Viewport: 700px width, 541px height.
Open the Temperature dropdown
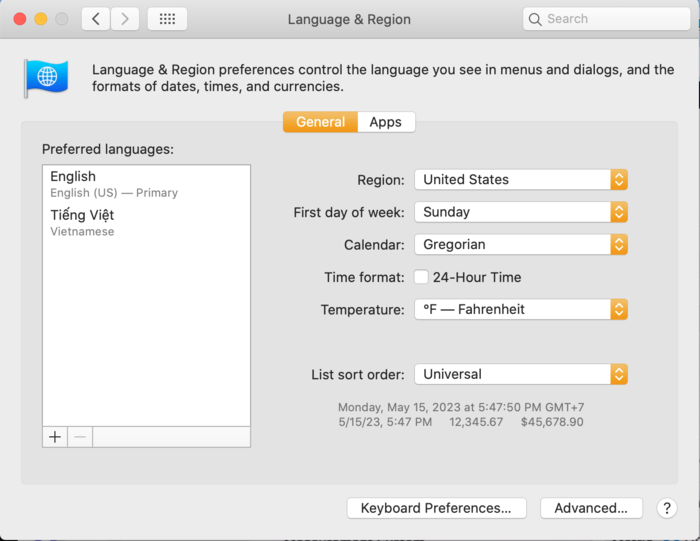[521, 309]
